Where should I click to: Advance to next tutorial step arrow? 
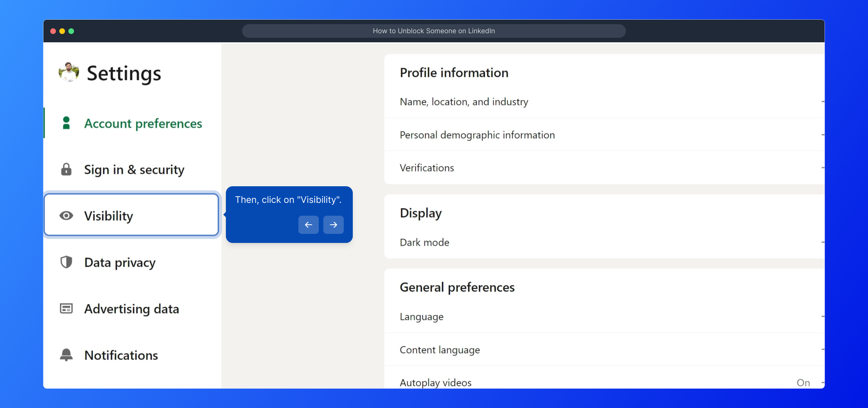pos(333,225)
